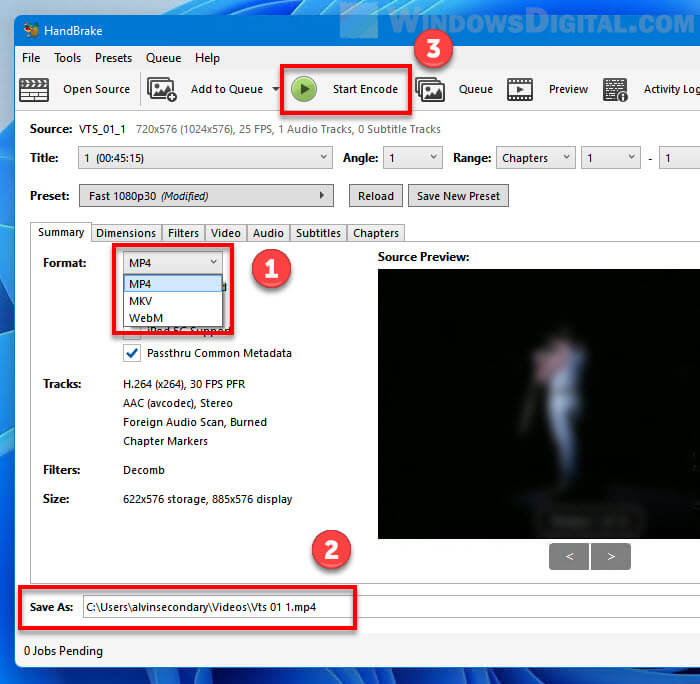Click the next preview arrow button
The height and width of the screenshot is (684, 700).
coord(611,556)
